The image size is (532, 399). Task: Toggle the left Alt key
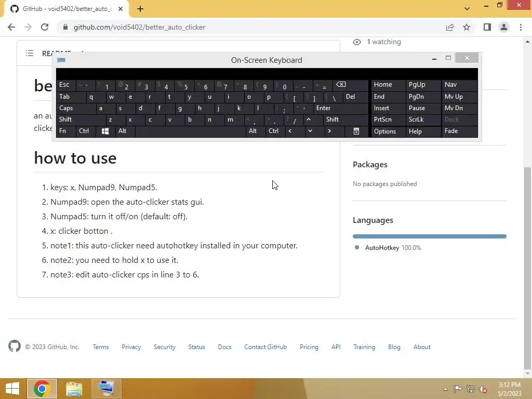(x=125, y=131)
